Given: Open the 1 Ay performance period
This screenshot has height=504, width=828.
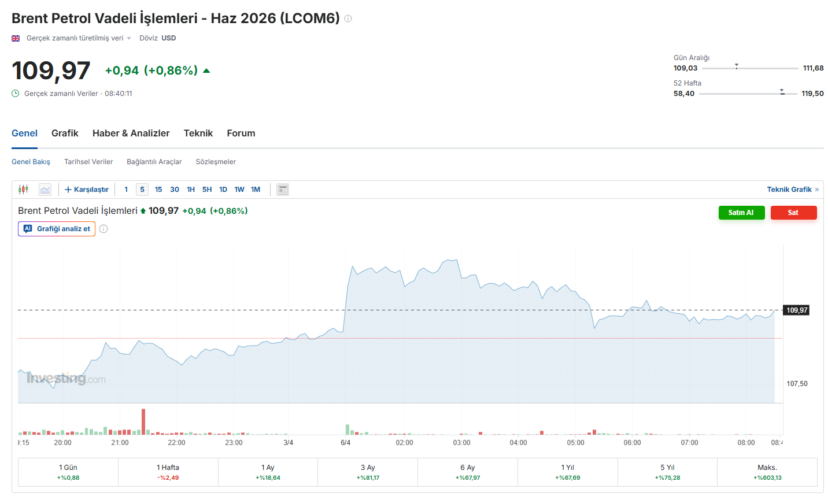Looking at the screenshot, I should coord(268,472).
